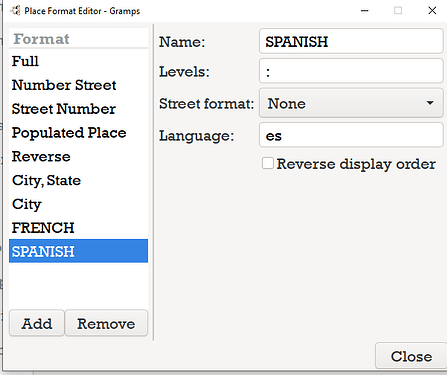Select the Reverse format row
The width and height of the screenshot is (447, 375).
click(x=78, y=156)
